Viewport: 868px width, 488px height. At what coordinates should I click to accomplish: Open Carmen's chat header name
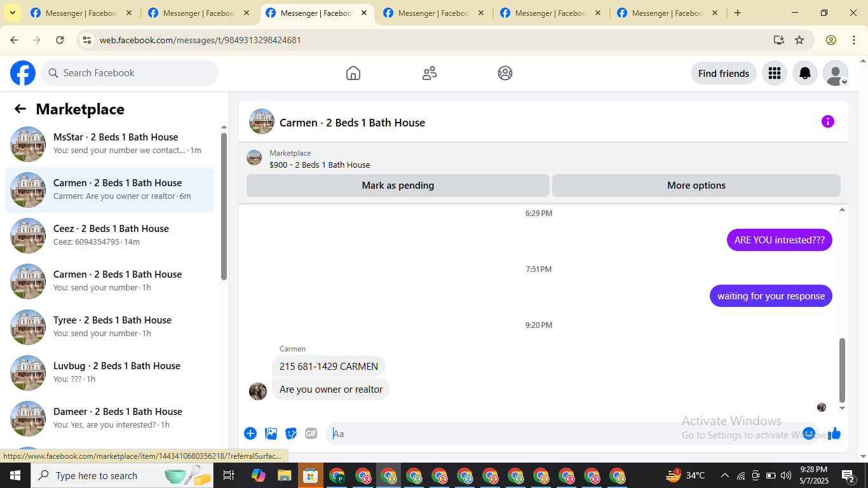coord(352,123)
